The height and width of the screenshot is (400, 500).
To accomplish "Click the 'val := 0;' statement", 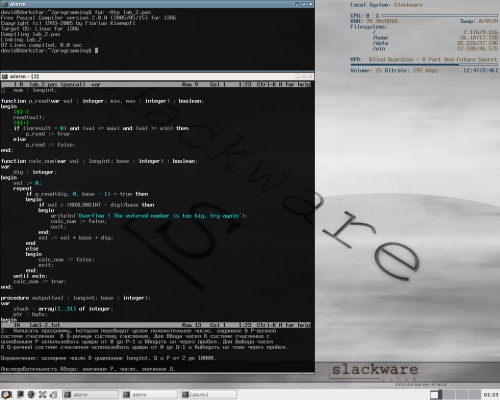I will (27, 183).
